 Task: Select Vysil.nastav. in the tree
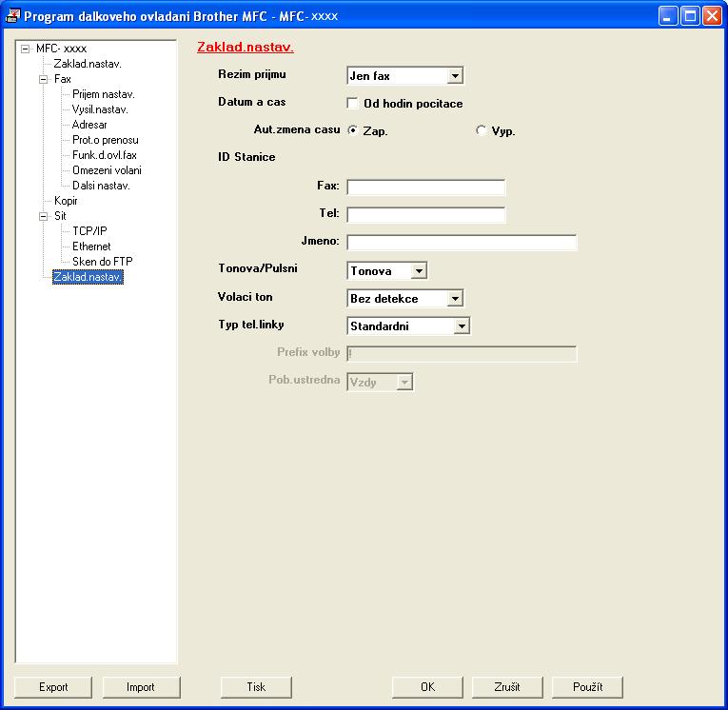tap(100, 109)
